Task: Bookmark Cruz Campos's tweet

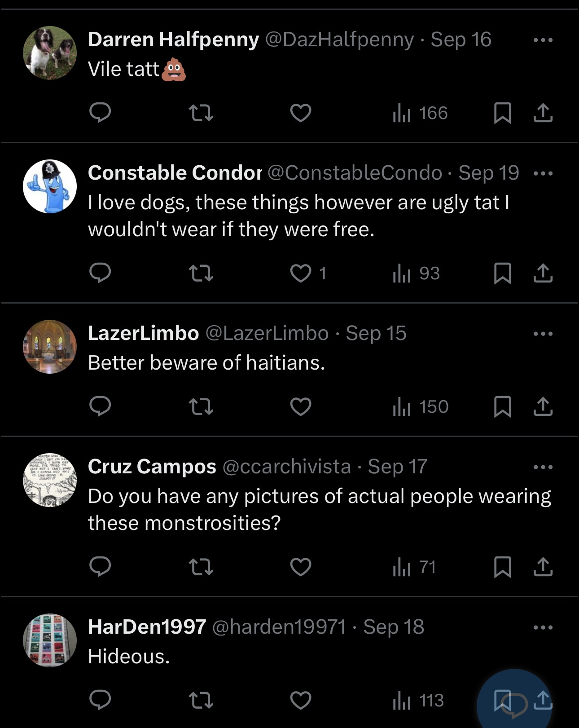Action: (502, 567)
